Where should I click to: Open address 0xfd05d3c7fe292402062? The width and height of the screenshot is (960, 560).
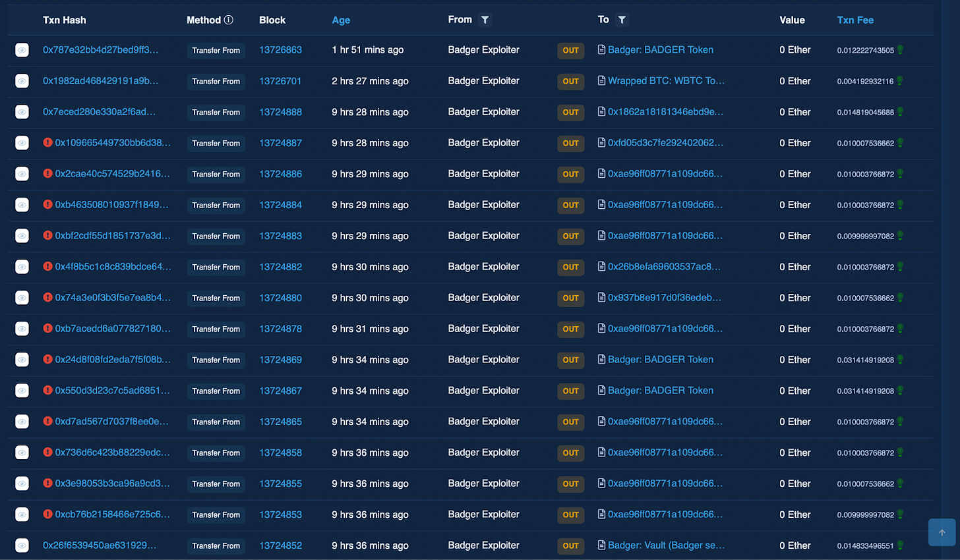pyautogui.click(x=665, y=143)
